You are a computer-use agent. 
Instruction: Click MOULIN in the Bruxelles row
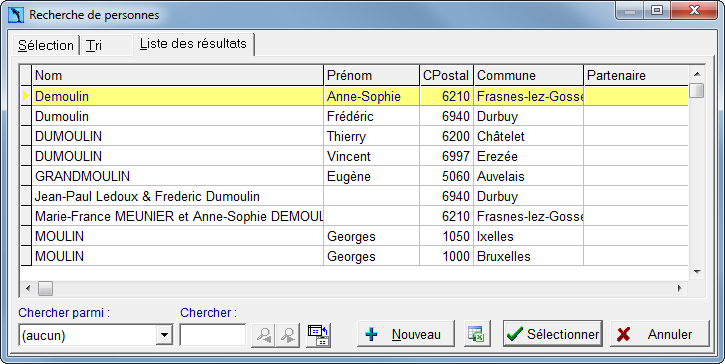point(178,256)
